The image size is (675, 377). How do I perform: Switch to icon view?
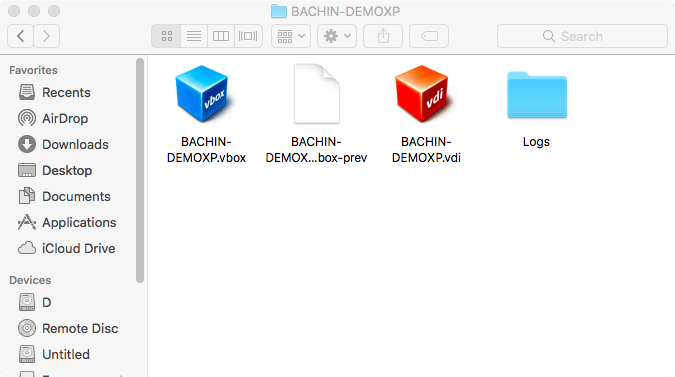(166, 36)
